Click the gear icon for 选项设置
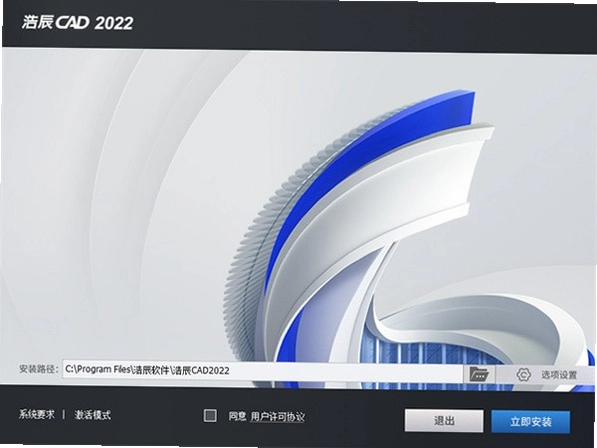The height and width of the screenshot is (448, 597). [x=524, y=375]
